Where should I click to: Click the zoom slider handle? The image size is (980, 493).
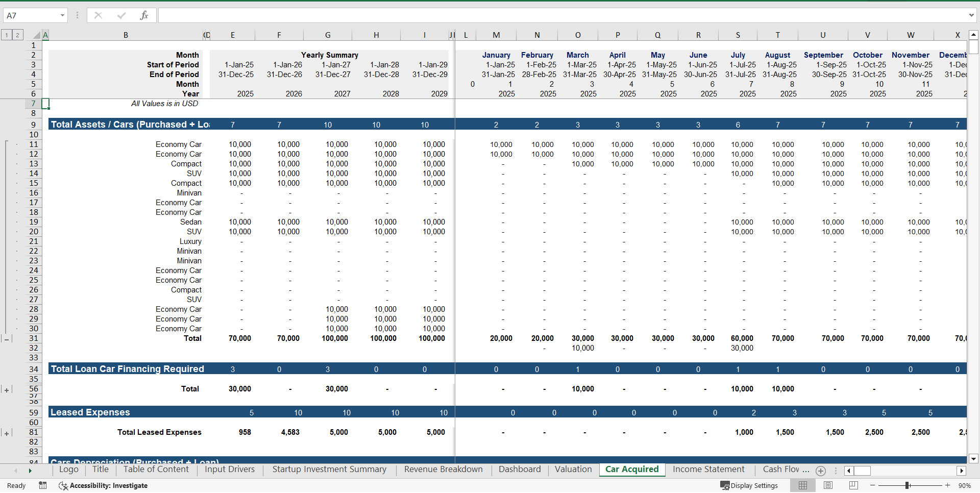907,485
